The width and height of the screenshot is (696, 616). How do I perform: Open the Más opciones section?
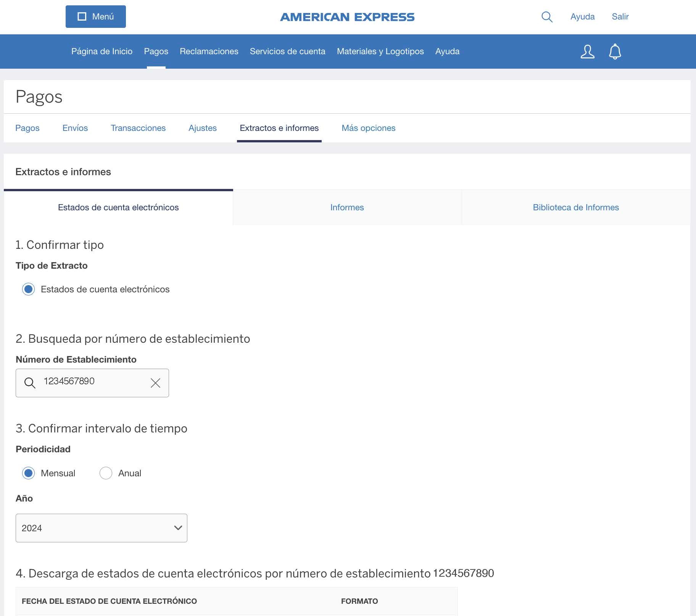coord(368,128)
